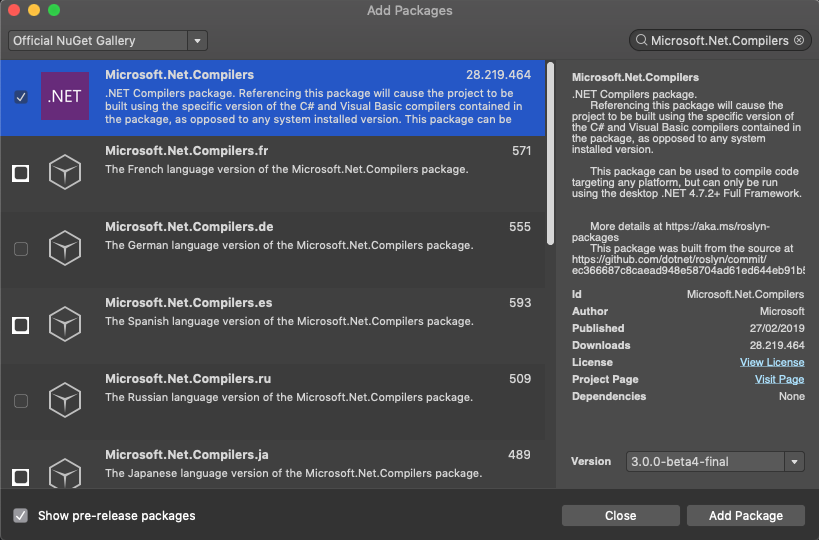Click the Author value Microsoft
The width and height of the screenshot is (819, 540).
[x=782, y=311]
